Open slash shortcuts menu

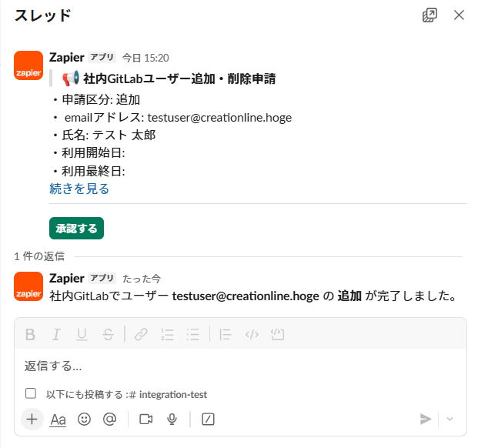(208, 420)
